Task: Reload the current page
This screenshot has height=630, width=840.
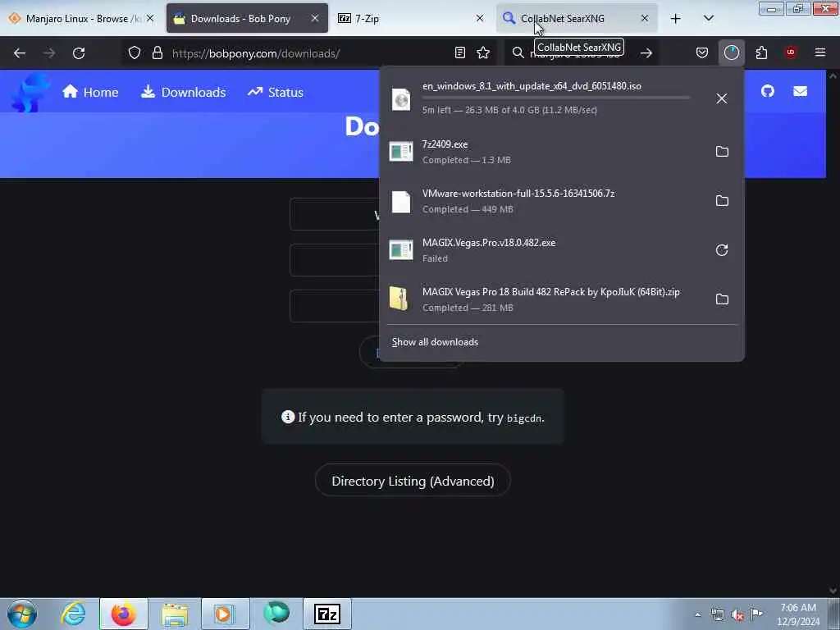Action: pos(79,53)
